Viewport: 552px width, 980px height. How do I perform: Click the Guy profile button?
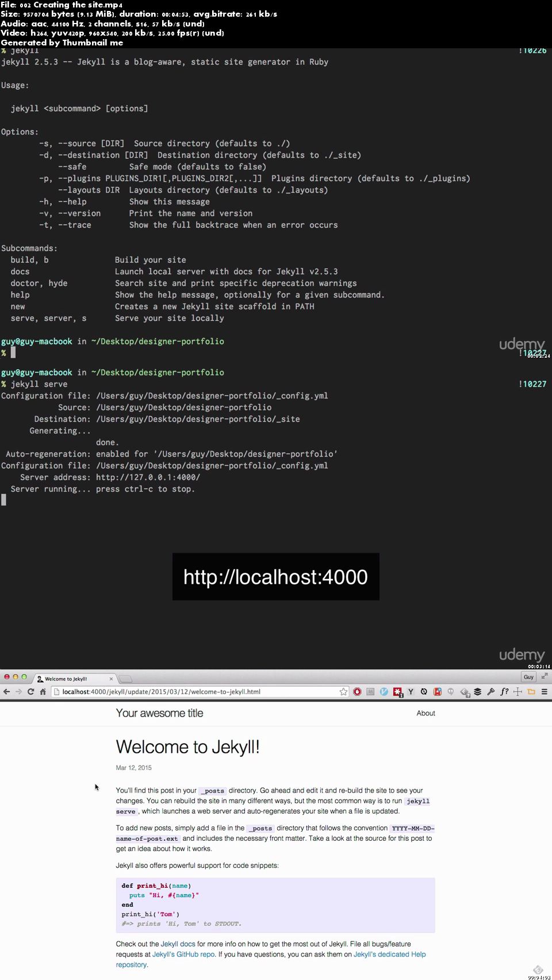528,677
